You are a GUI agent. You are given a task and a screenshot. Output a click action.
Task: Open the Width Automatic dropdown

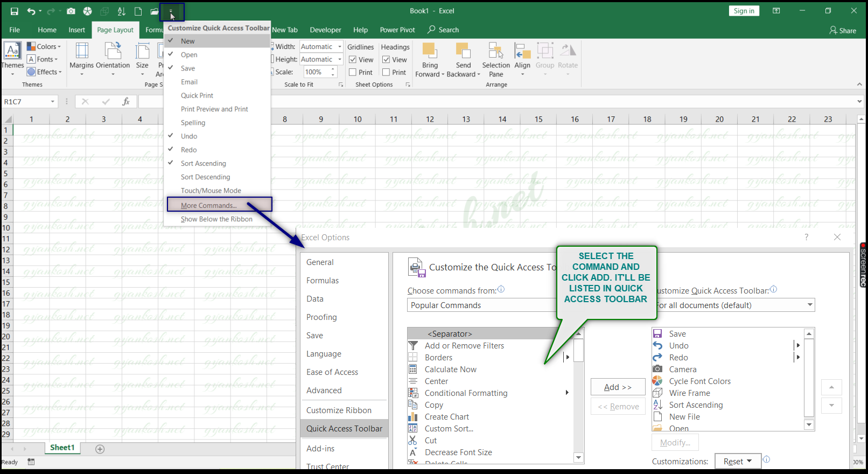click(x=340, y=47)
